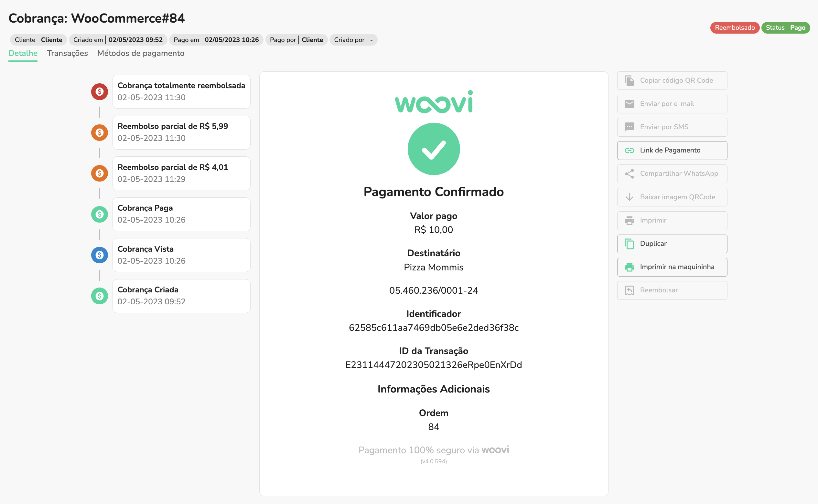Click the Woovi logo on the receipt
818x504 pixels.
click(433, 102)
